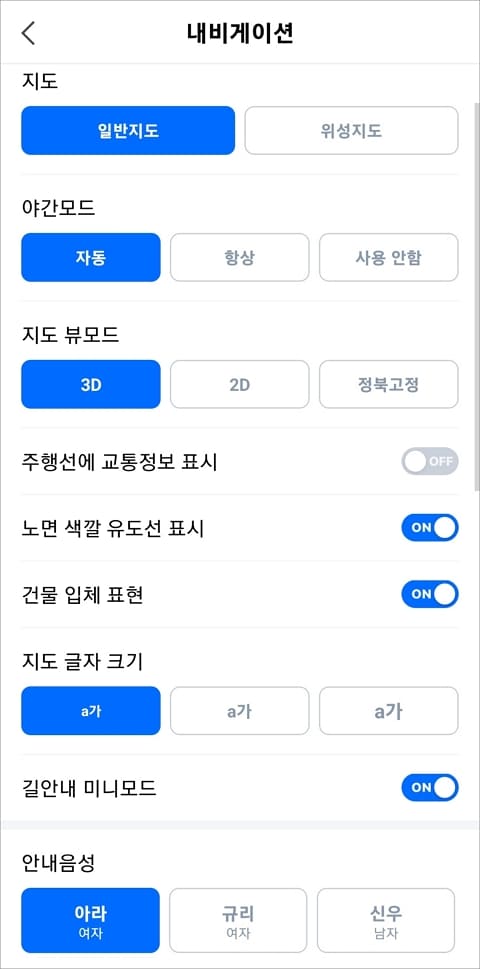Go back using the top-left arrow
This screenshot has width=480, height=969.
[x=28, y=33]
